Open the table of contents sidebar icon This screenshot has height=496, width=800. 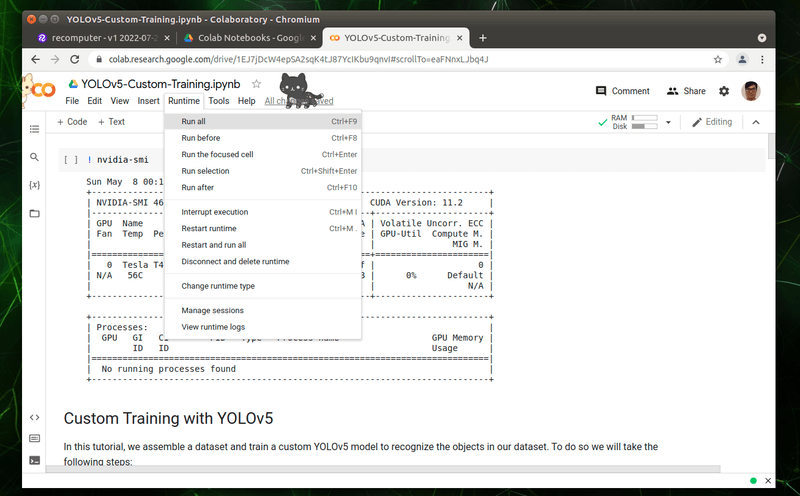pos(34,129)
